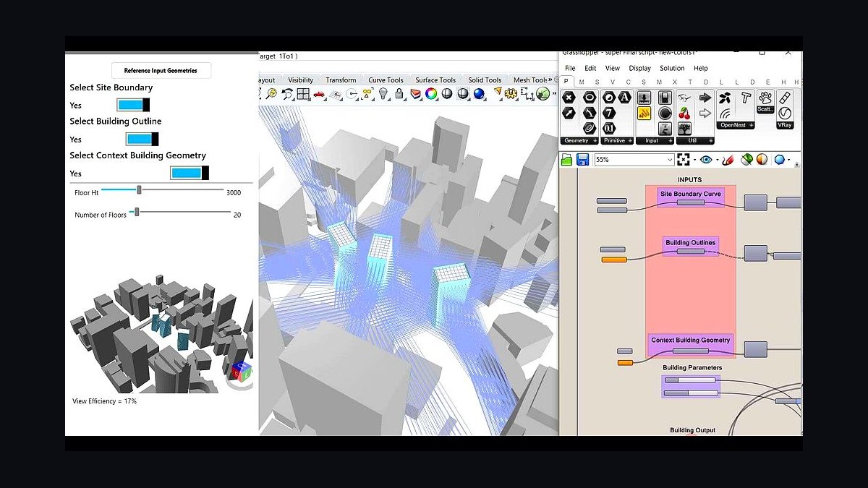Click the Reference Input Geometries button
This screenshot has width=868, height=488.
coord(161,70)
